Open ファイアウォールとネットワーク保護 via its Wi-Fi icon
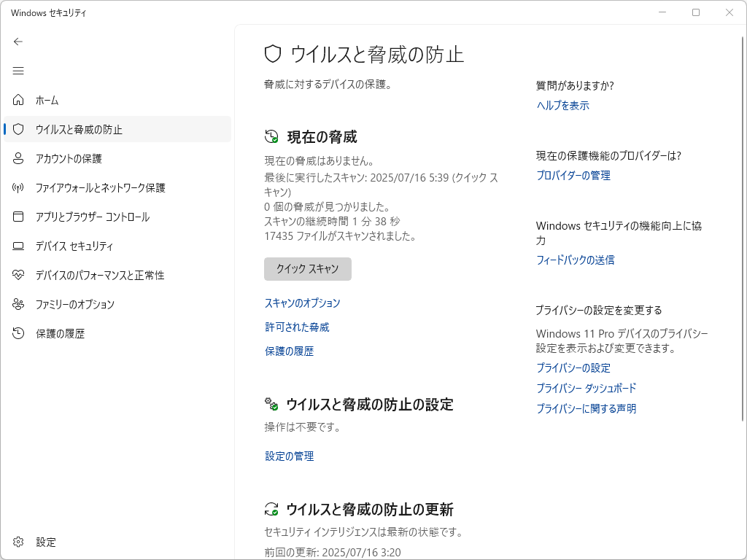This screenshot has width=747, height=560. pos(18,187)
